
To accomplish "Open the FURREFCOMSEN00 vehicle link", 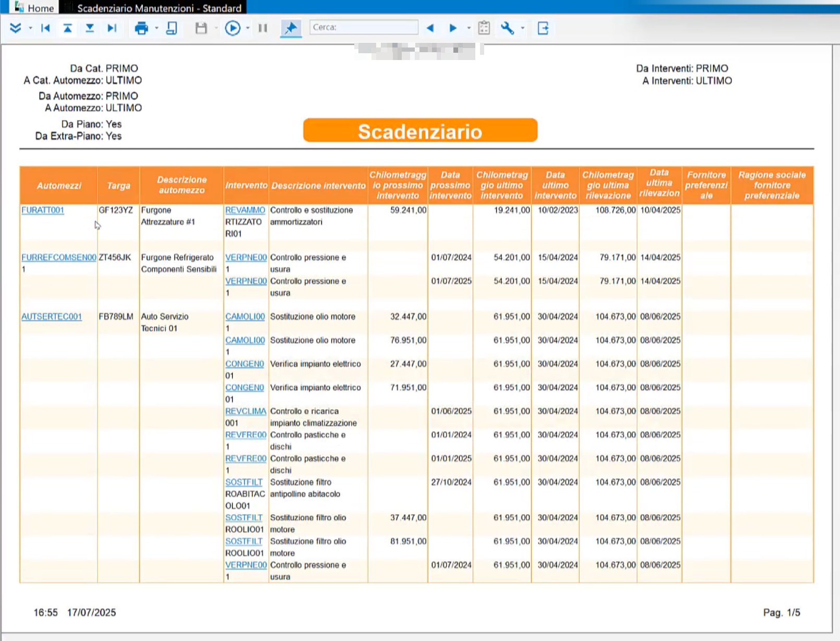I will (58, 257).
